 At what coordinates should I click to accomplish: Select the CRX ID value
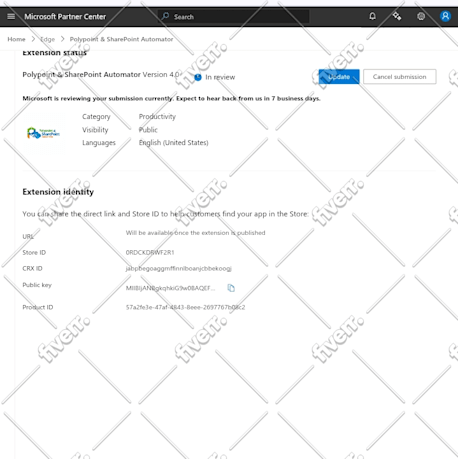coord(179,269)
